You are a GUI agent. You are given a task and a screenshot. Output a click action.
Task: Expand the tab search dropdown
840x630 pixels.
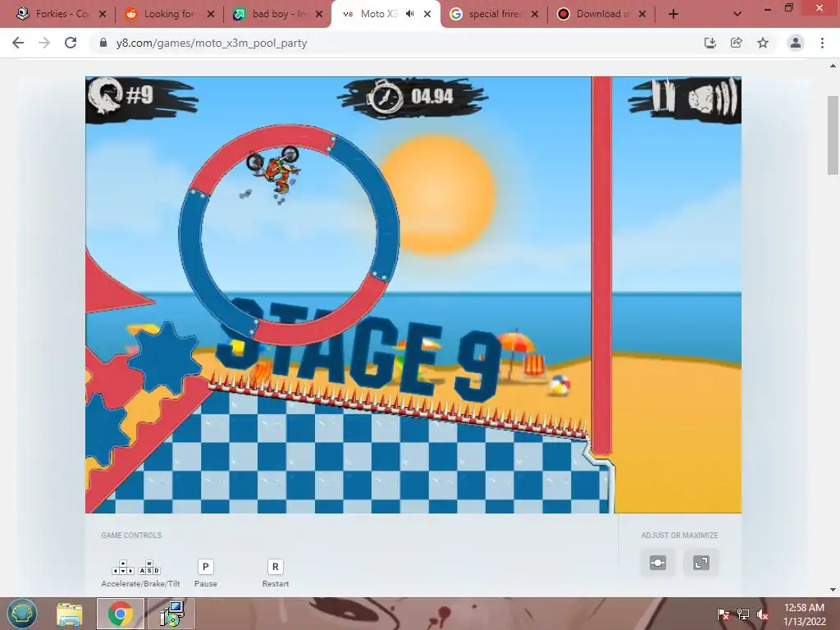(737, 14)
